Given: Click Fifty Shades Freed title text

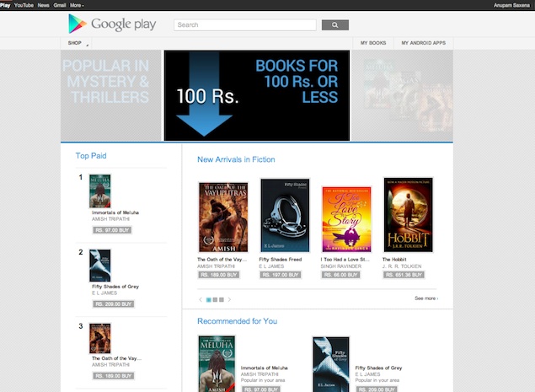Looking at the screenshot, I should click(281, 260).
